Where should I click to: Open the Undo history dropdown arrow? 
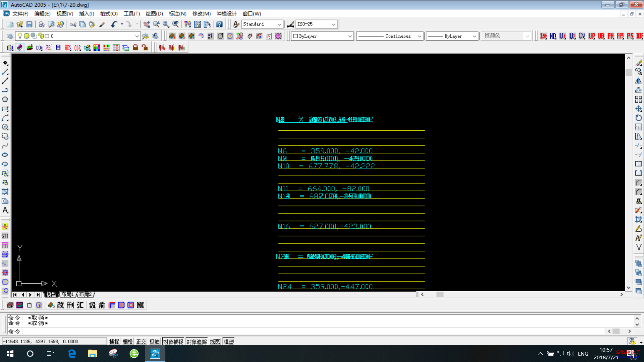click(x=122, y=24)
